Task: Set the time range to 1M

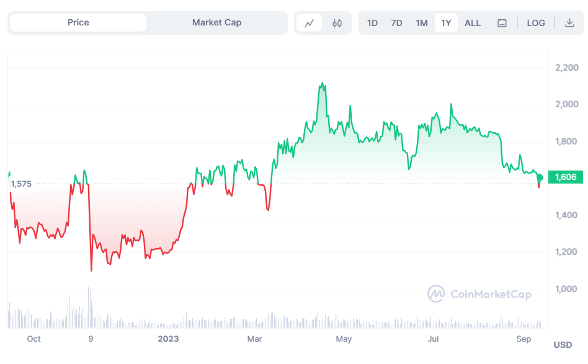Action: (422, 23)
